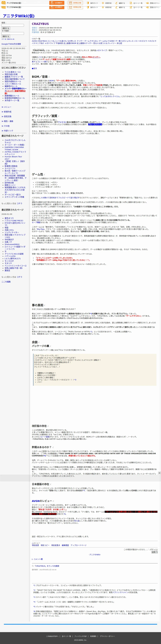The image size is (161, 644).
Task: Open the 検索エンジン recent page link
Action: (x=10, y=185)
